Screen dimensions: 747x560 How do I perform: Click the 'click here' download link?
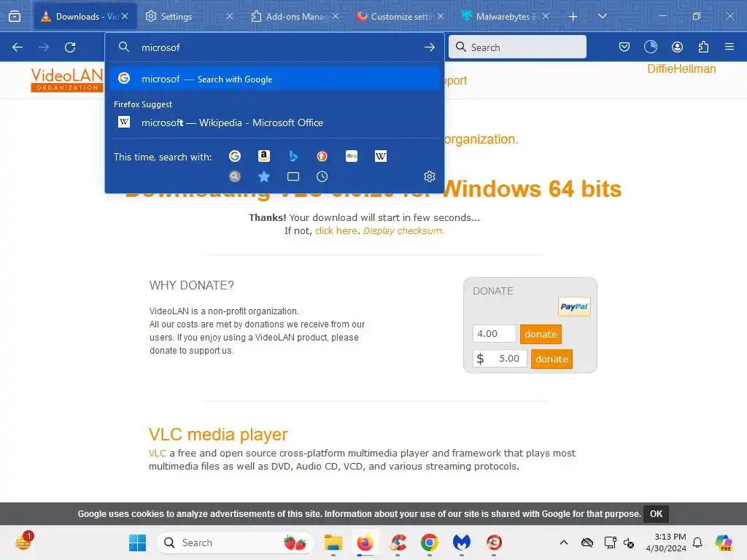click(336, 231)
